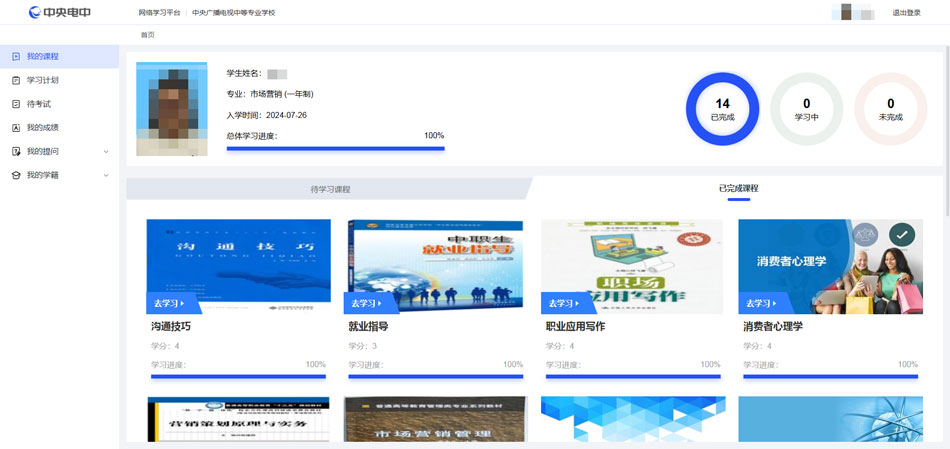
Task: Switch to the 待学习课程 tab
Action: [330, 189]
